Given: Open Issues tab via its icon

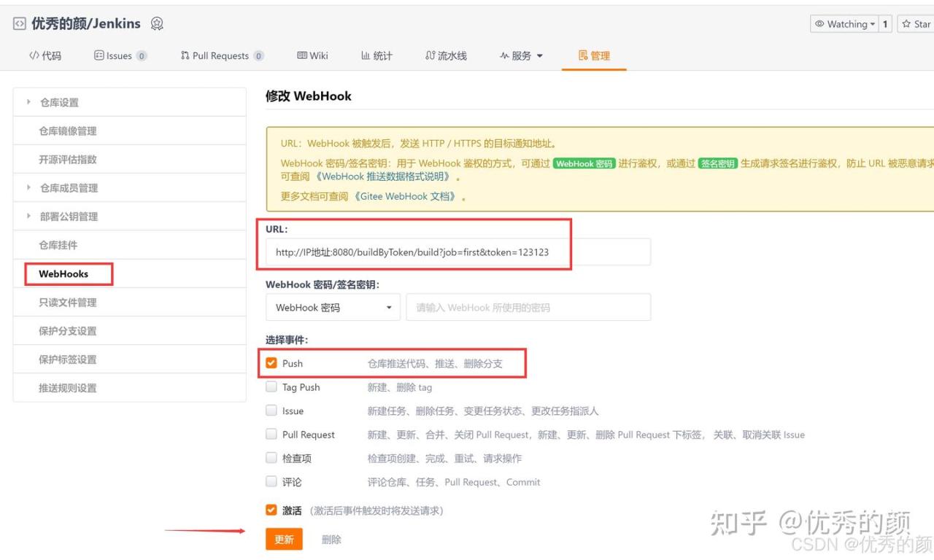Looking at the screenshot, I should coord(99,55).
